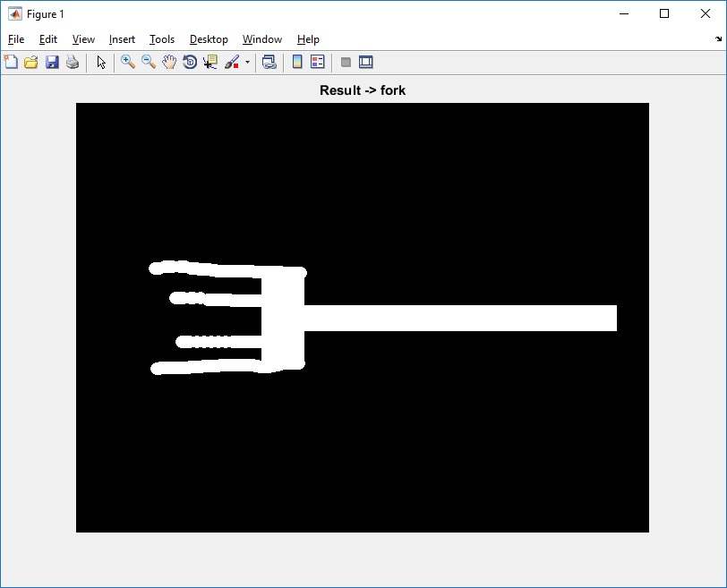This screenshot has width=727, height=588.
Task: Save the figure with the floppy disk icon
Action: (52, 63)
